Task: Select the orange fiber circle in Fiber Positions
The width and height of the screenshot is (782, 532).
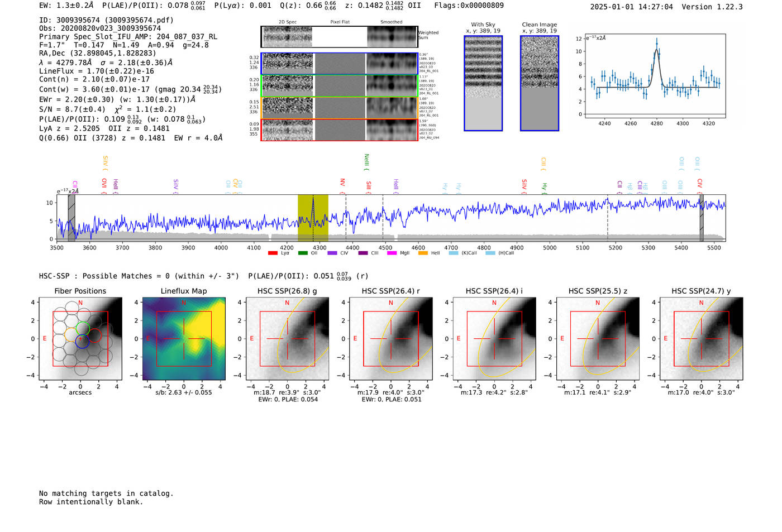Action: pyautogui.click(x=71, y=335)
